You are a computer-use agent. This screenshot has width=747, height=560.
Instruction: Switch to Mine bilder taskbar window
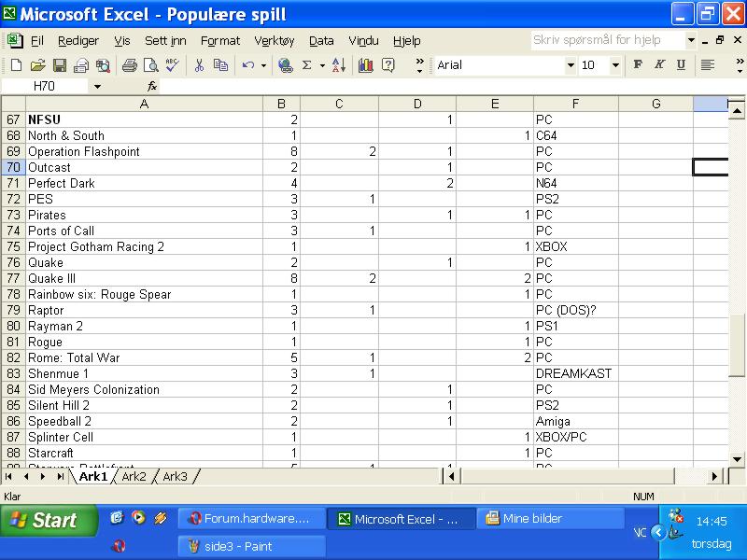point(549,518)
